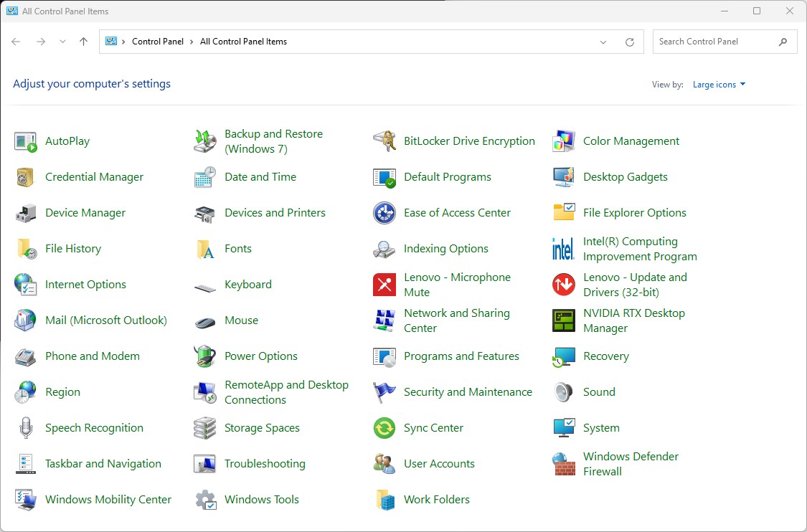The height and width of the screenshot is (532, 807).
Task: Open recent locations dropdown arrow
Action: pyautogui.click(x=62, y=42)
